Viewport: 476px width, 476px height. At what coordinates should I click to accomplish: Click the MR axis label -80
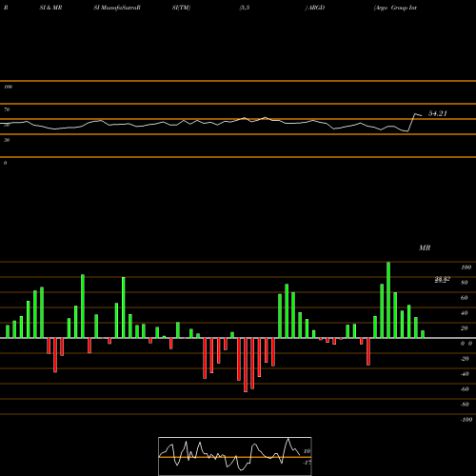click(x=465, y=405)
